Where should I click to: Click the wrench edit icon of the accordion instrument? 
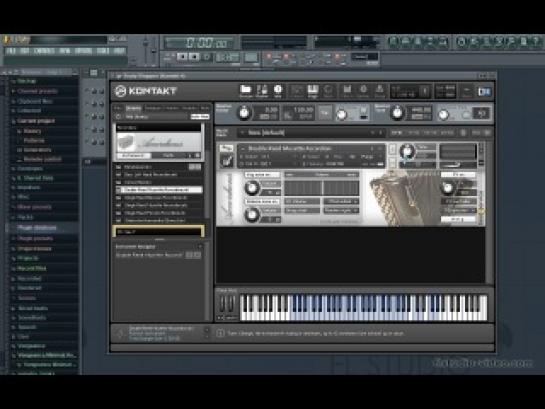226,149
